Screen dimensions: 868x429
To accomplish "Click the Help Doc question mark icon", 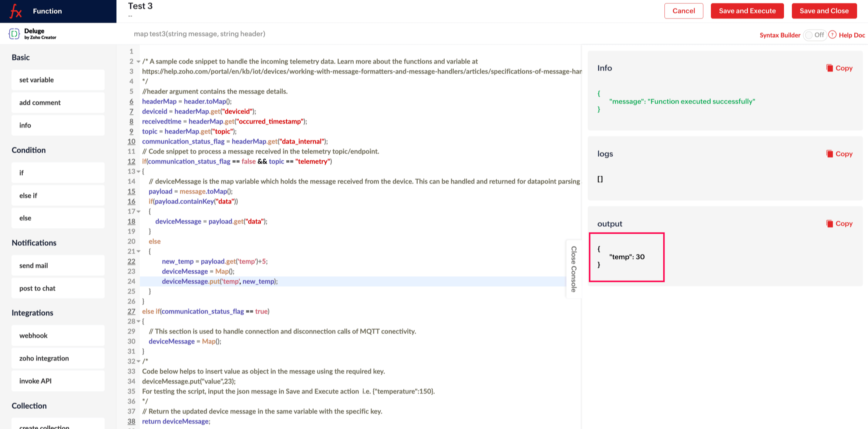I will pos(832,35).
